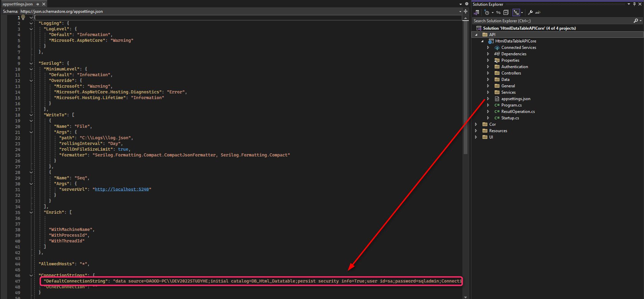Open the search options dropdown arrow

(640, 21)
